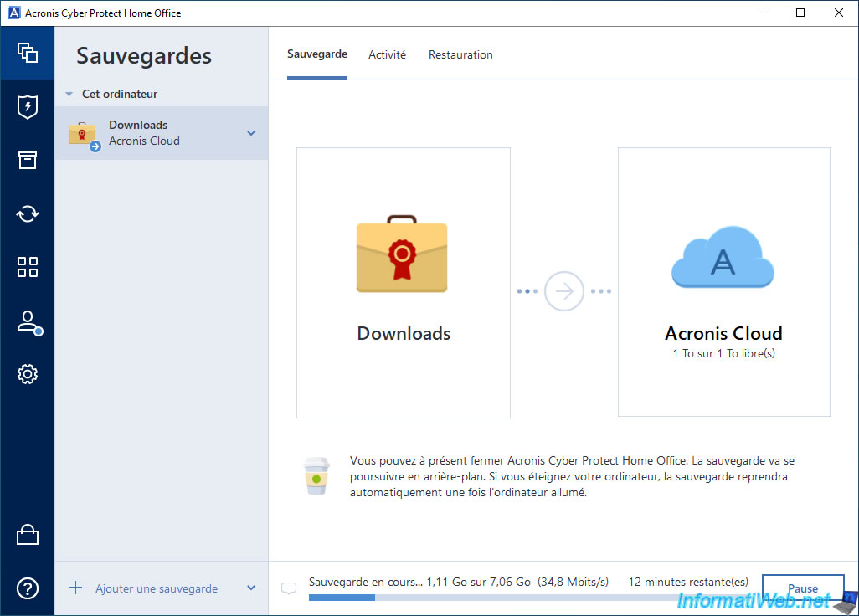Click the Downloads source title text
Image resolution: width=859 pixels, height=616 pixels.
[x=404, y=333]
